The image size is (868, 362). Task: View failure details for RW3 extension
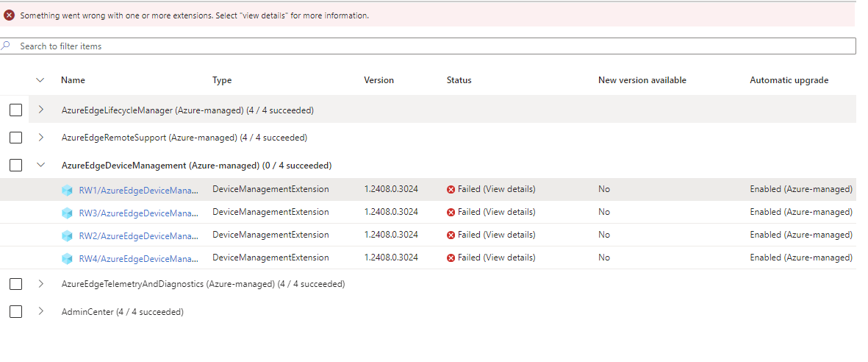coord(497,212)
